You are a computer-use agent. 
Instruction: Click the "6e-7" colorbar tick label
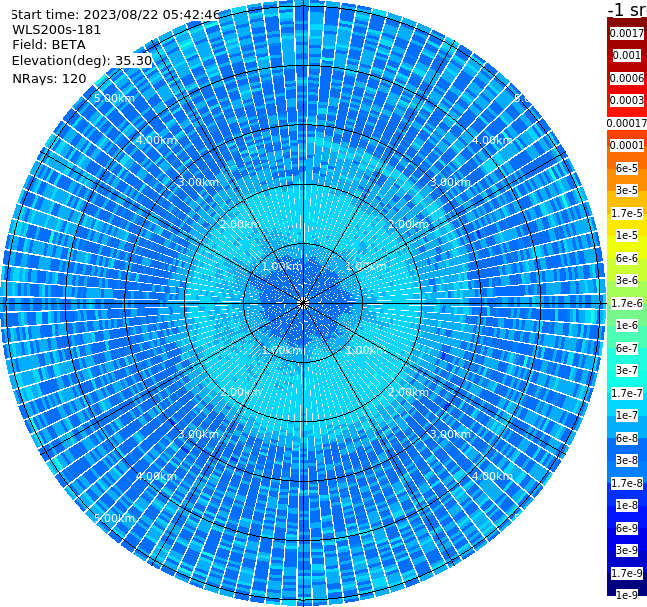tap(627, 348)
